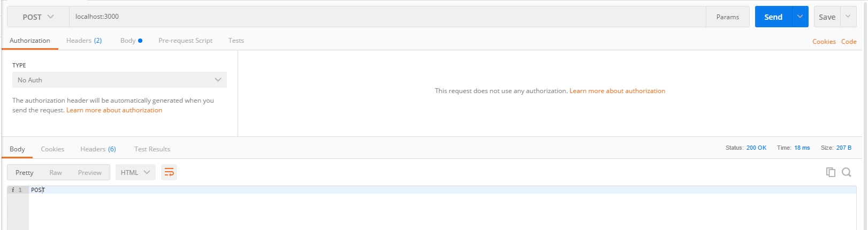The height and width of the screenshot is (230, 868).
Task: Open the Pre-request Script tab
Action: (x=185, y=41)
